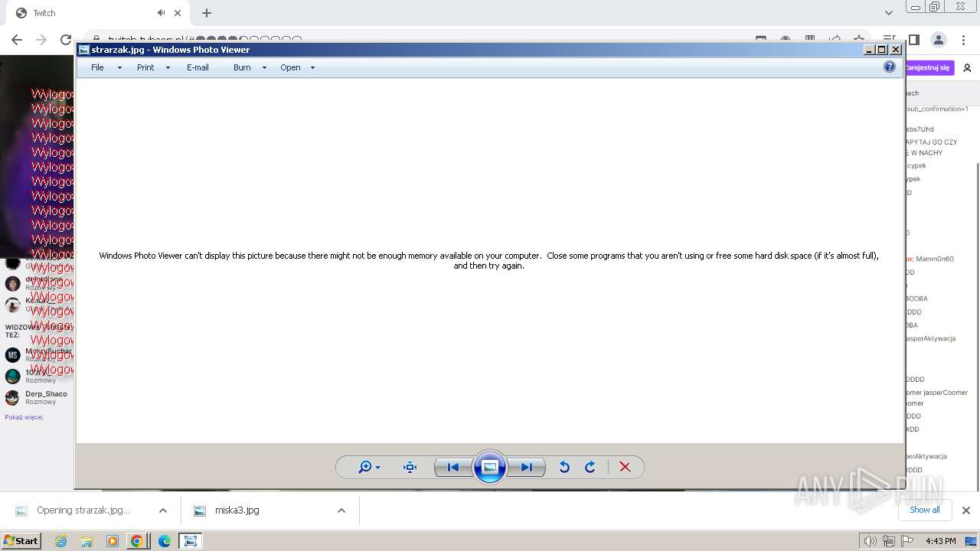Rotate picture counterclockwise
The width and height of the screenshot is (980, 551).
coord(564,467)
